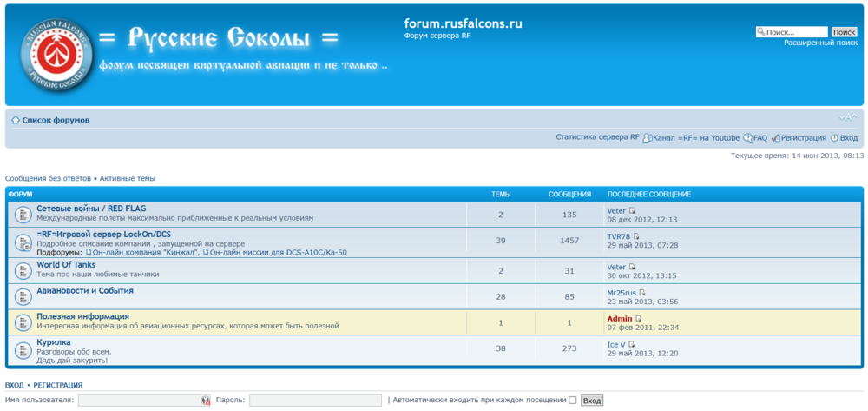
Task: Click the forum icon for World Of Tanks
Action: click(23, 269)
